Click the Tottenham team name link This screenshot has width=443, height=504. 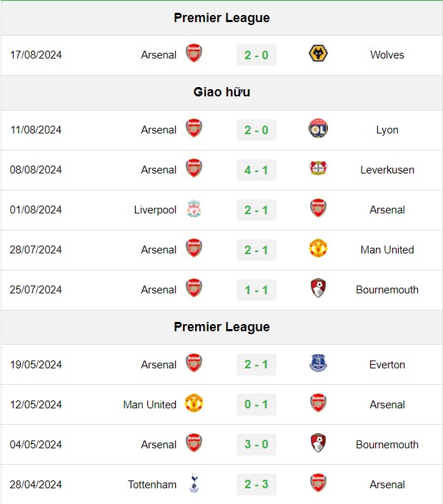click(x=152, y=485)
